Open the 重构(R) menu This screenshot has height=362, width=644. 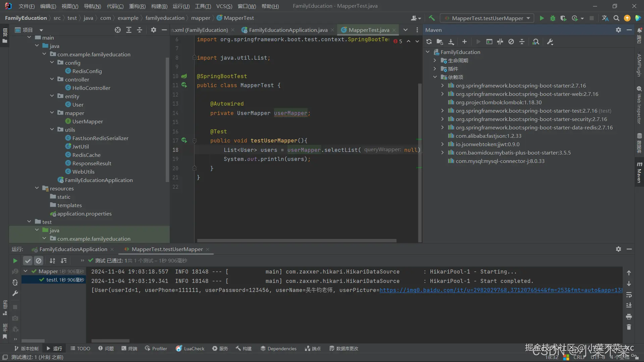(137, 6)
